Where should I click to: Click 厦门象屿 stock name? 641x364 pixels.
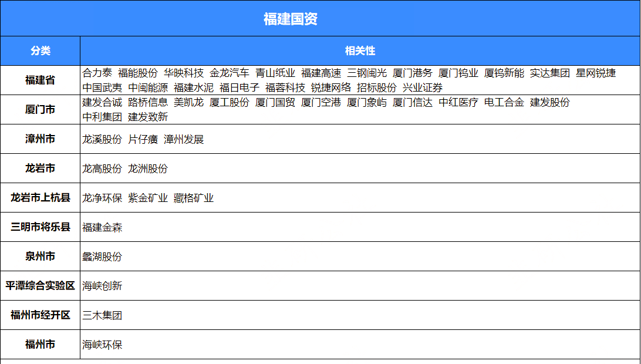tap(367, 102)
